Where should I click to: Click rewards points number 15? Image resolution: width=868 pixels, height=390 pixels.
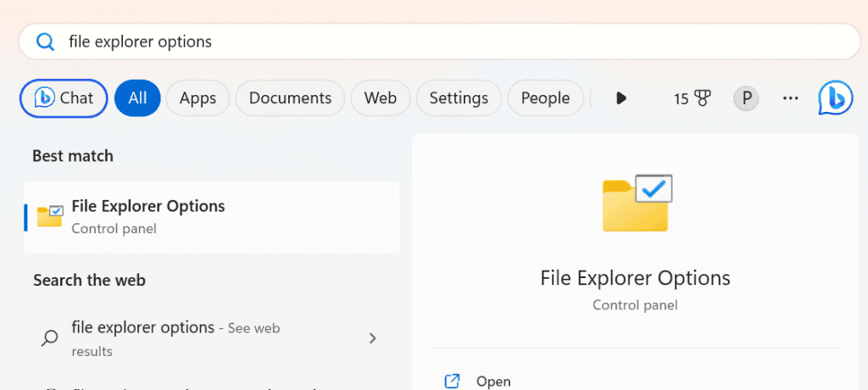pos(681,99)
